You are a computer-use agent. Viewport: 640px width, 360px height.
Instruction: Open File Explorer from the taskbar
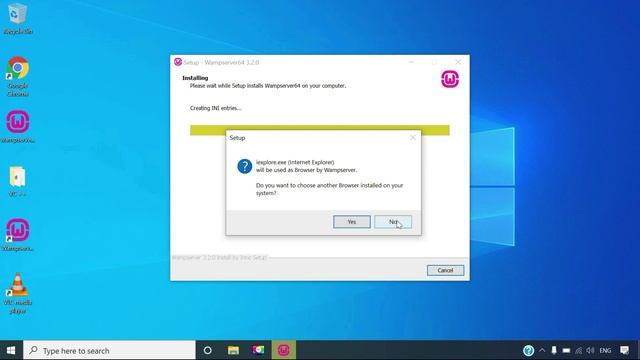pos(233,350)
